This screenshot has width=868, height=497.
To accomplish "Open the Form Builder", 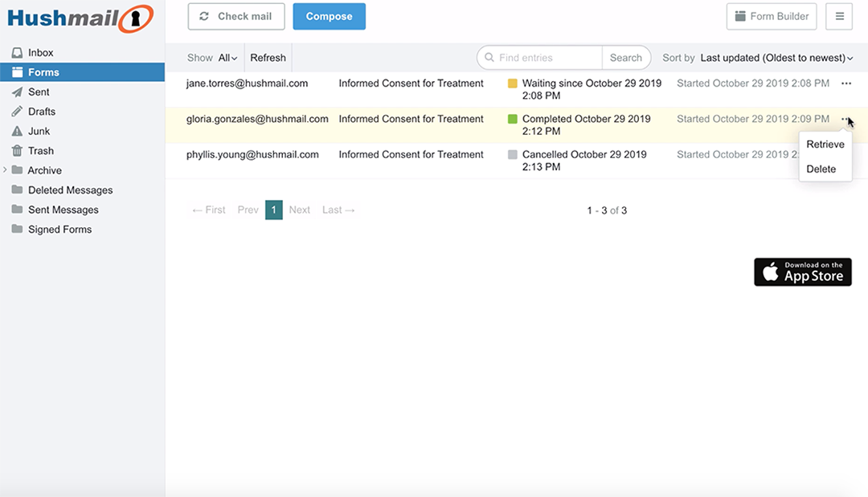I will click(772, 17).
